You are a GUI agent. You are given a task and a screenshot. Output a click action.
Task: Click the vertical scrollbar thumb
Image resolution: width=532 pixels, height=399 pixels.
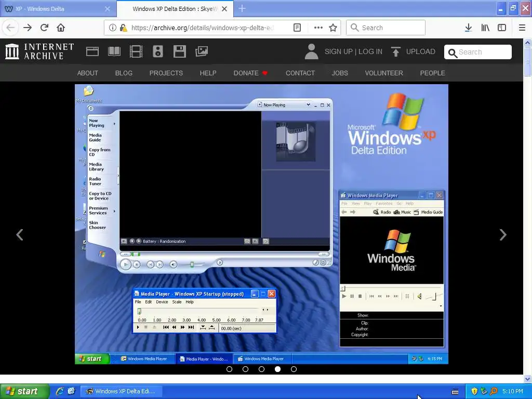[x=527, y=62]
